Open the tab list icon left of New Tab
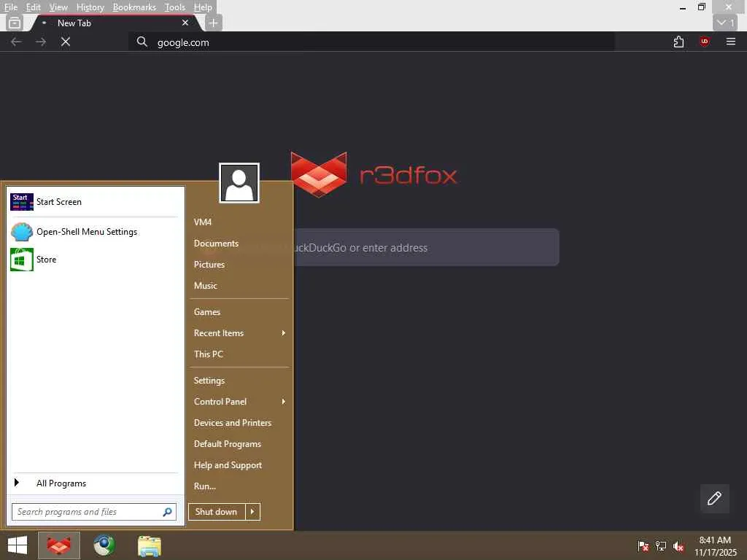This screenshot has width=747, height=560. 15,23
